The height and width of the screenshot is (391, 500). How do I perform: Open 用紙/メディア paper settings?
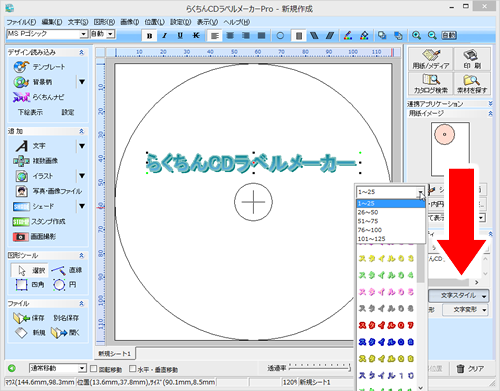(430, 59)
